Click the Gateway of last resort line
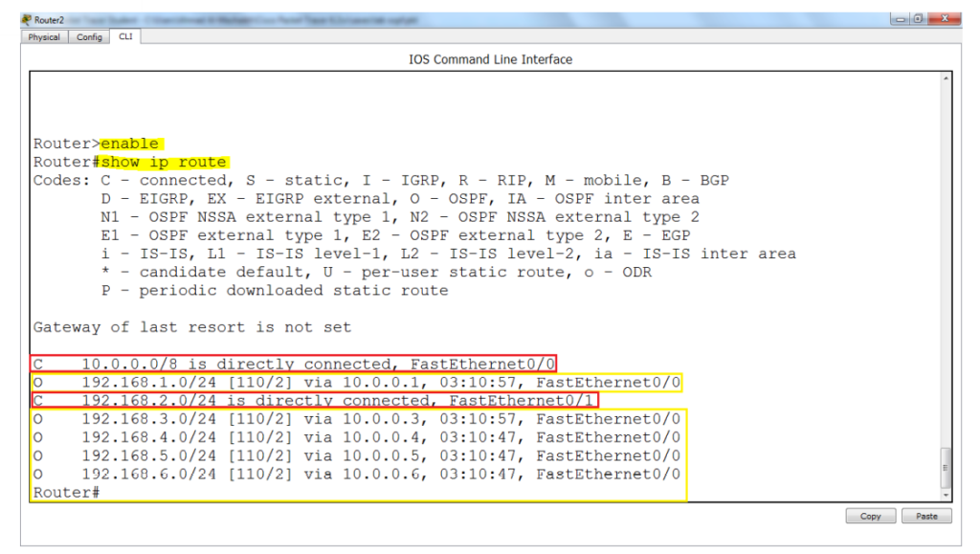Image resolution: width=980 pixels, height=554 pixels. click(191, 327)
